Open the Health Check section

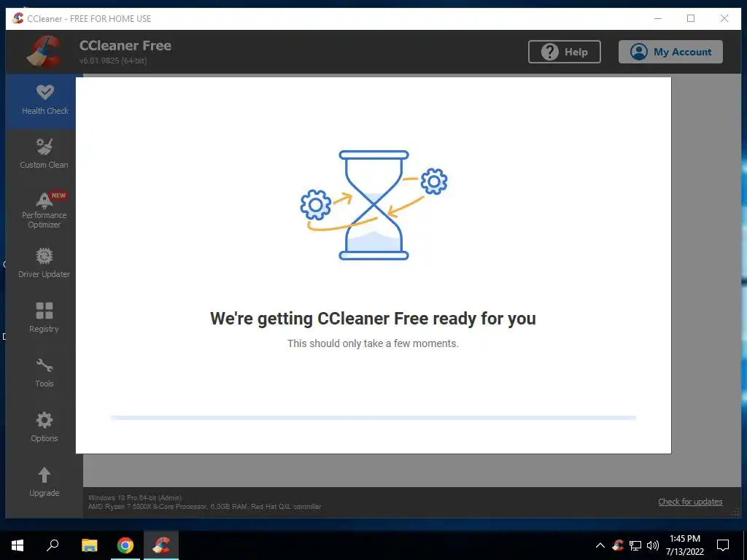point(44,101)
